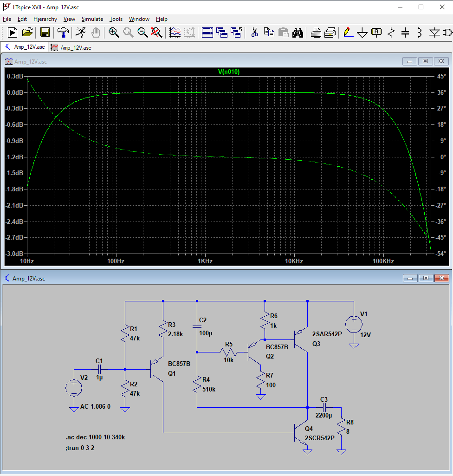The image size is (453, 476).
Task: Click the Find binoculars icon
Action: [298, 33]
